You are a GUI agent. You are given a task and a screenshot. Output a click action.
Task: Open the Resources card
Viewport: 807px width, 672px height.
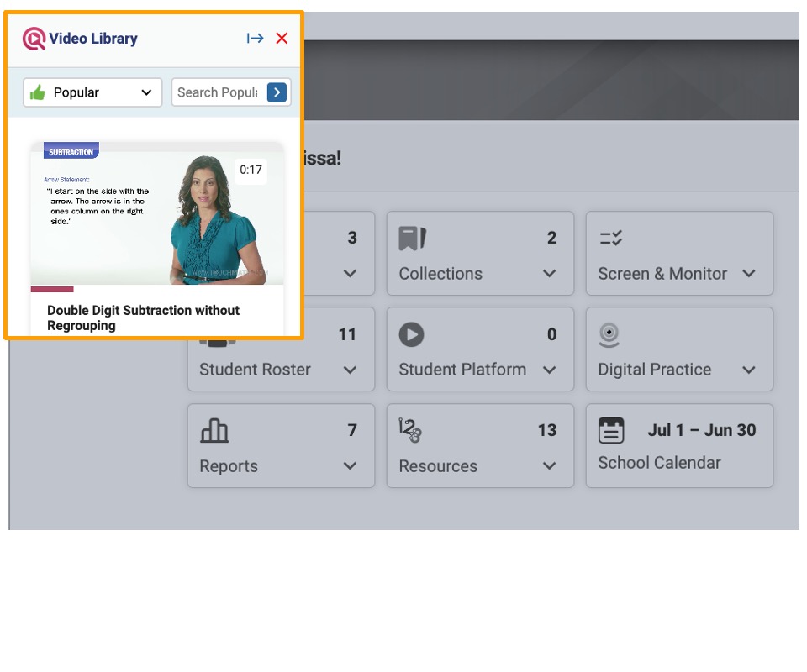[480, 446]
